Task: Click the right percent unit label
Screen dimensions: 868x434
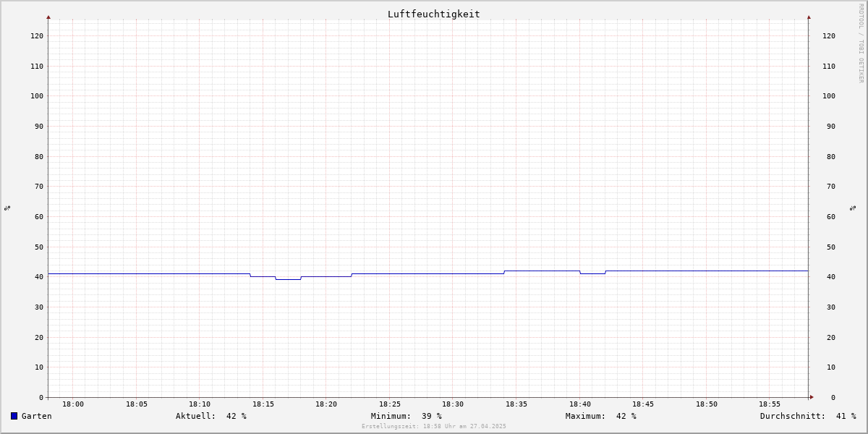Action: pos(853,208)
